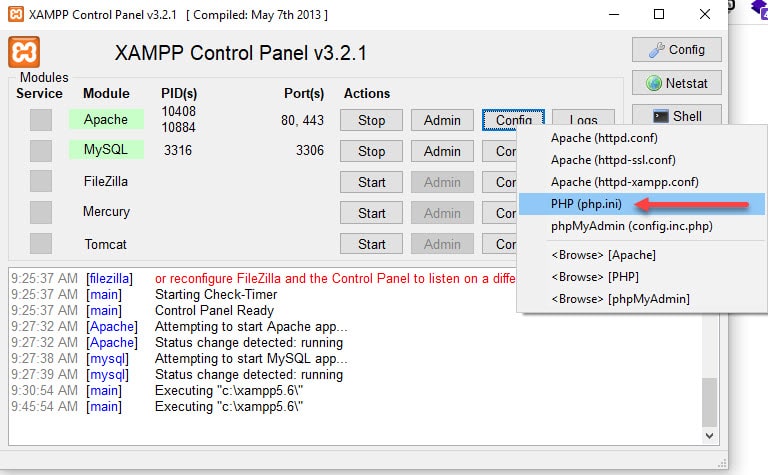Start the FileZilla module
768x475 pixels.
pyautogui.click(x=371, y=182)
